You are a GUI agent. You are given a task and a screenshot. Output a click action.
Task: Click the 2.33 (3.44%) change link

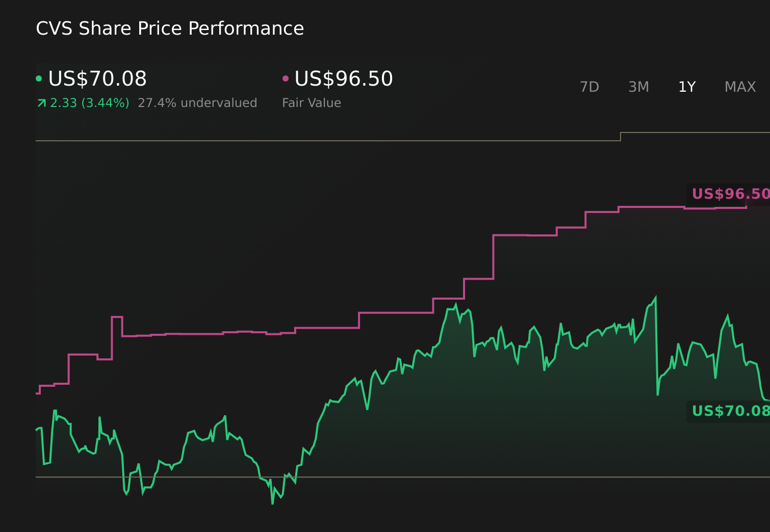pyautogui.click(x=89, y=102)
